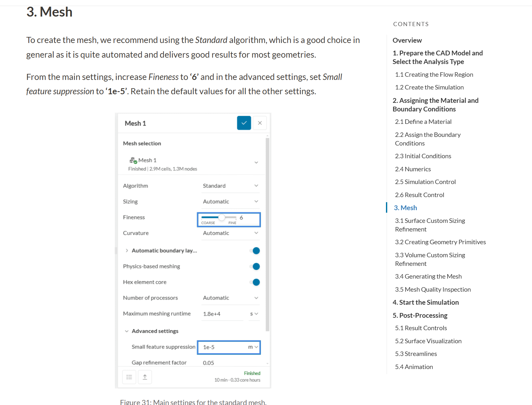Jump to 2.4 Numerics section
Image resolution: width=532 pixels, height=405 pixels.
pyautogui.click(x=413, y=169)
